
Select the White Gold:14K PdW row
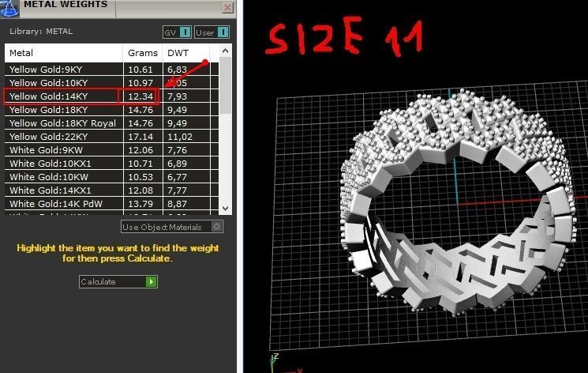(111, 204)
